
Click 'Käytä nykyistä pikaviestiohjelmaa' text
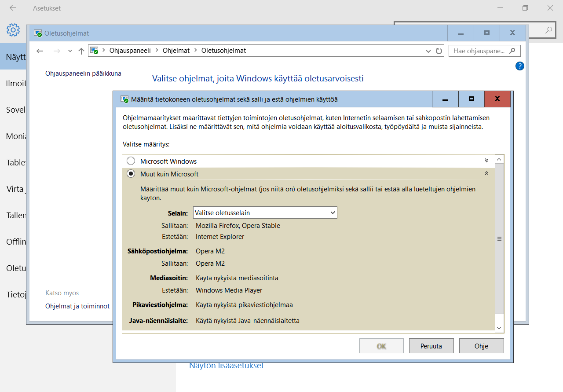244,305
